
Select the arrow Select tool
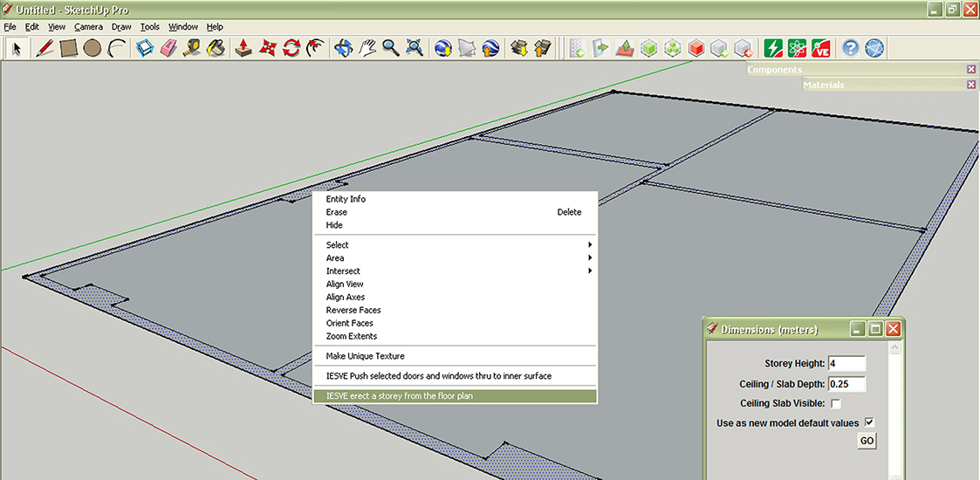click(x=17, y=48)
